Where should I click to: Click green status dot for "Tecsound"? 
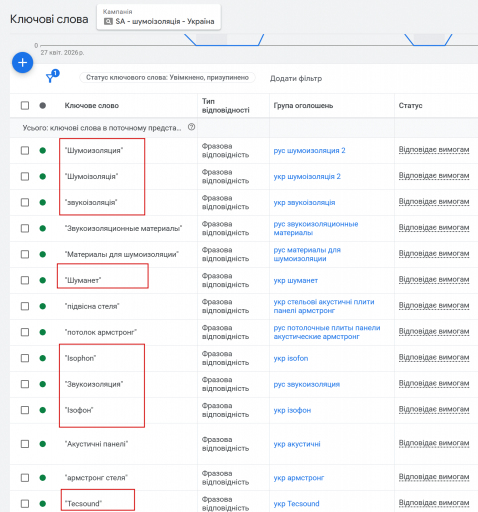[43, 503]
